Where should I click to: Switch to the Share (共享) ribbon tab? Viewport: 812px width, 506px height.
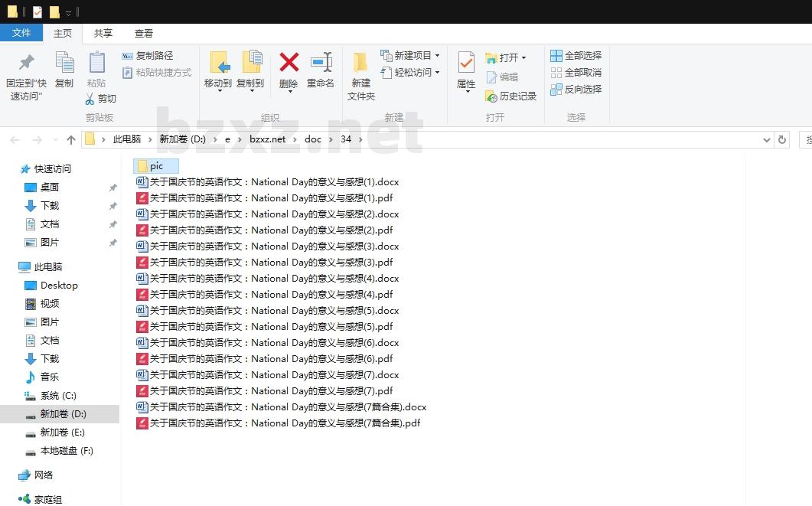click(x=103, y=33)
